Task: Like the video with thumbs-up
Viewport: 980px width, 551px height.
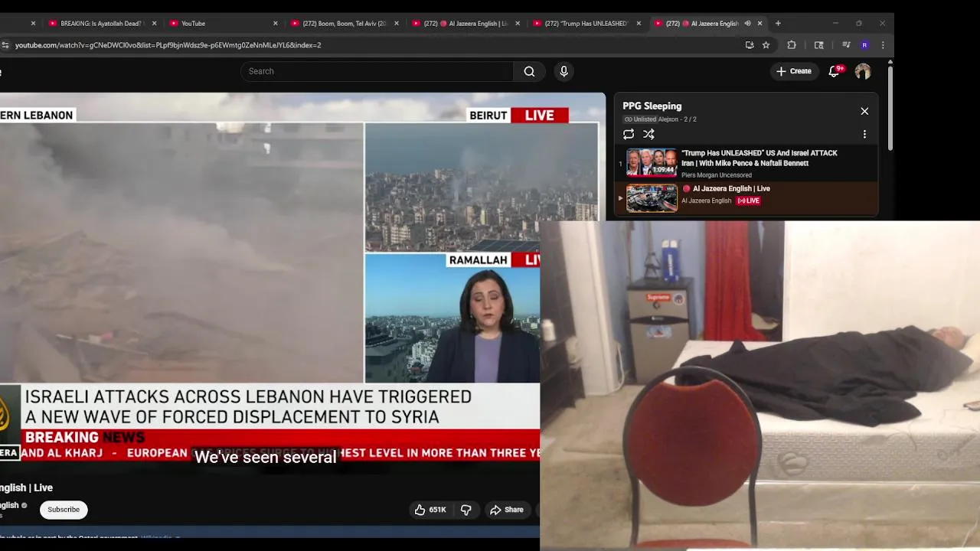Action: coord(420,510)
